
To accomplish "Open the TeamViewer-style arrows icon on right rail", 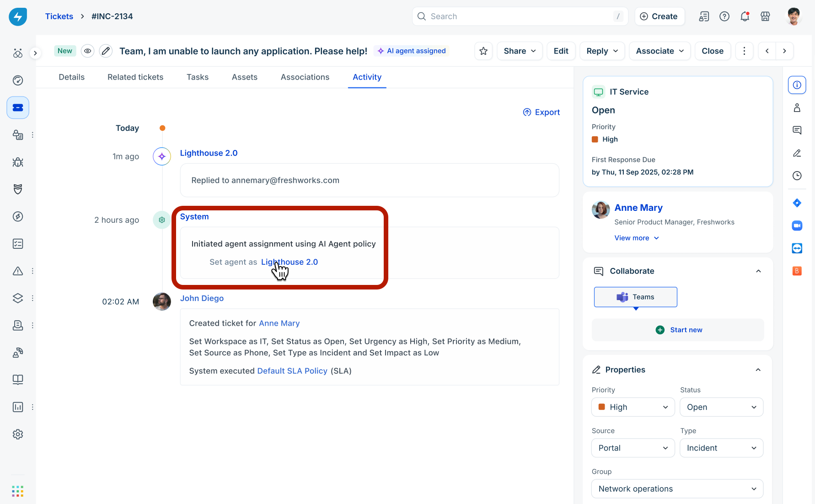I will click(x=797, y=248).
